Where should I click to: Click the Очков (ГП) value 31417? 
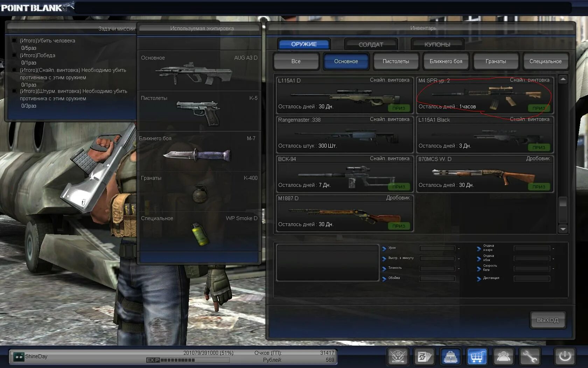coord(327,353)
